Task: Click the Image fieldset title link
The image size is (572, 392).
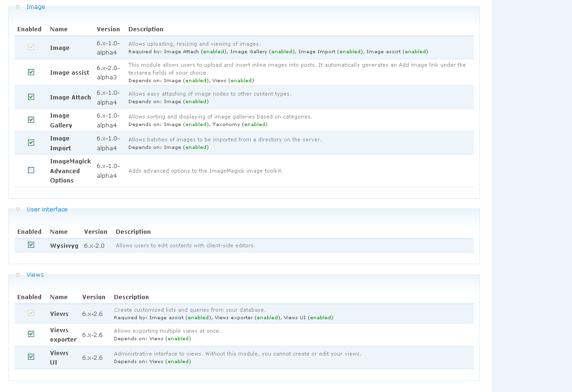Action: pos(36,7)
